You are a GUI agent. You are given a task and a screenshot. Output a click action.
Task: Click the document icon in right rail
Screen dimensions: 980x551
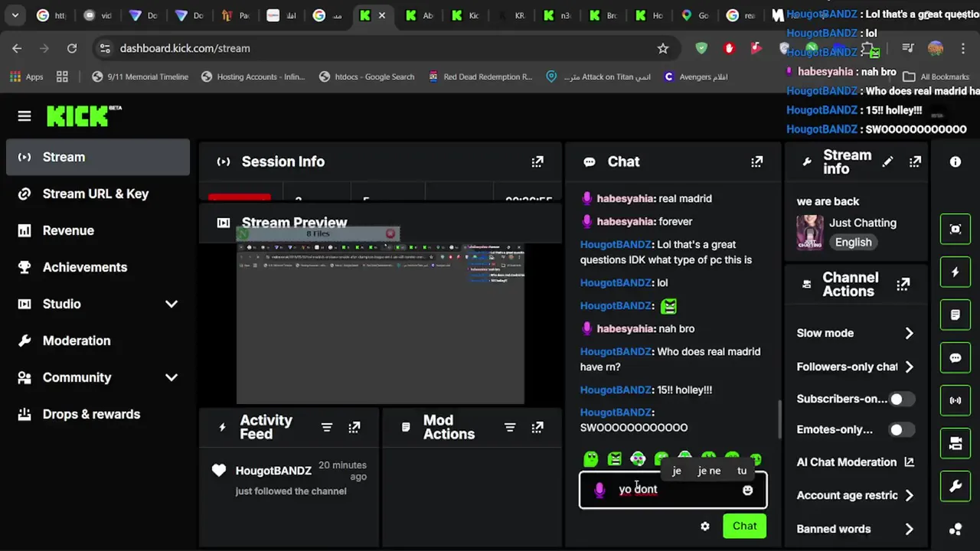tap(955, 315)
